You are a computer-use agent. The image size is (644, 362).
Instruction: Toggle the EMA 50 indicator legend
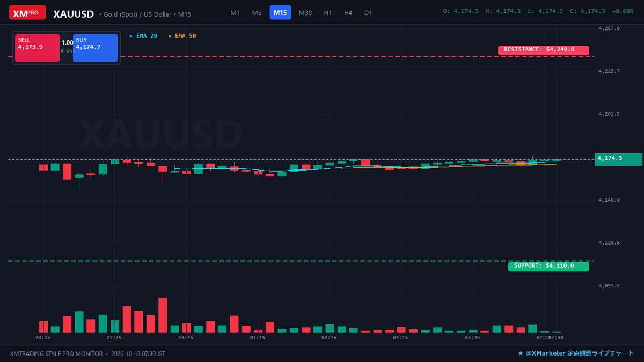182,36
